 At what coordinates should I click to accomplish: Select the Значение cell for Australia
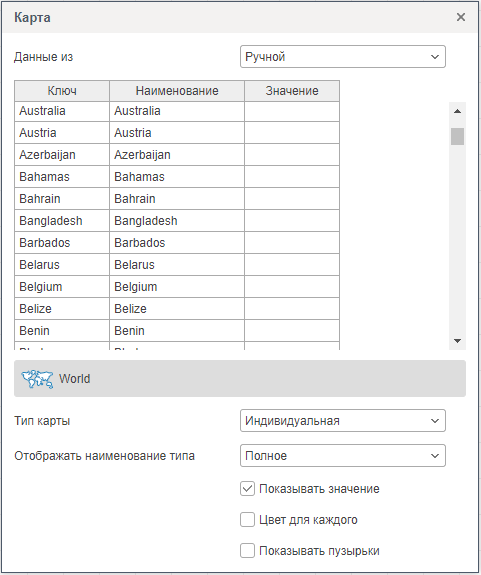point(292,111)
